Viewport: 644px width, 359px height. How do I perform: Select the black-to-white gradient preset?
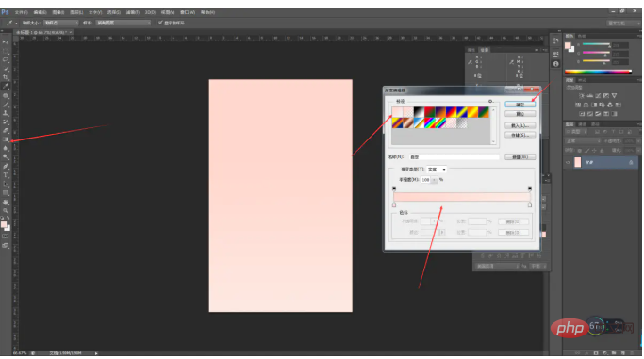[419, 111]
